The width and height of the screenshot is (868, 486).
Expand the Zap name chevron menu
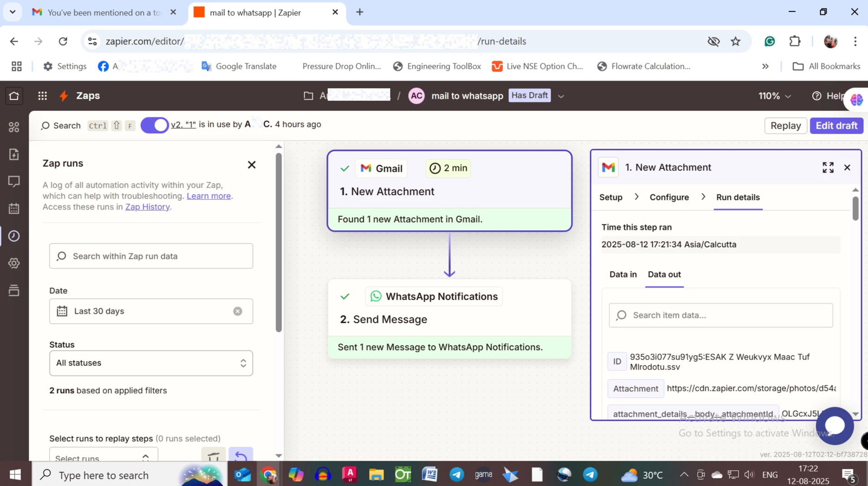click(561, 96)
